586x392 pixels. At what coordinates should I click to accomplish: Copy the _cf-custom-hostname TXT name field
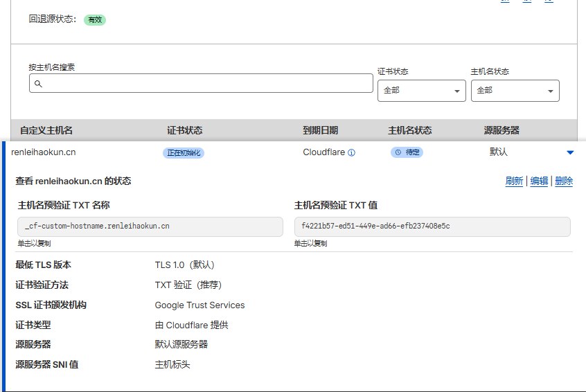point(150,226)
